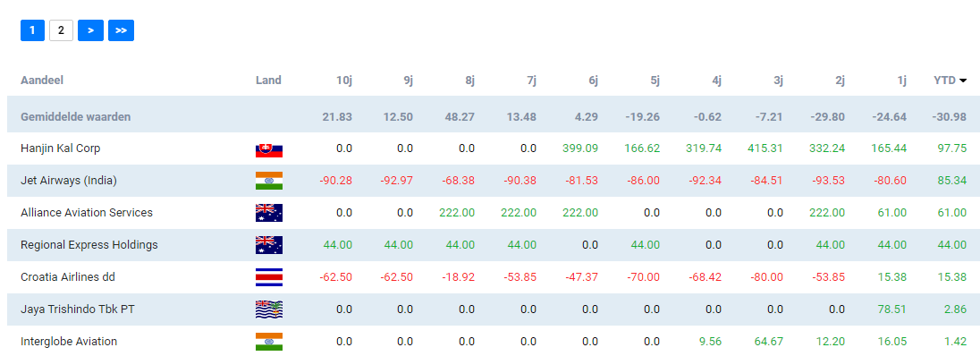Click the Gemiddelde waarden summary row label
The image size is (980, 356).
76,116
